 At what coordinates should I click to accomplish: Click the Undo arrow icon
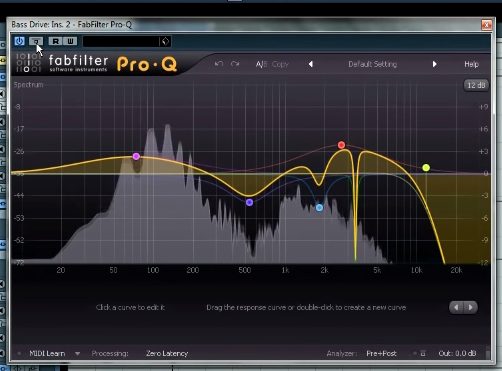point(219,64)
